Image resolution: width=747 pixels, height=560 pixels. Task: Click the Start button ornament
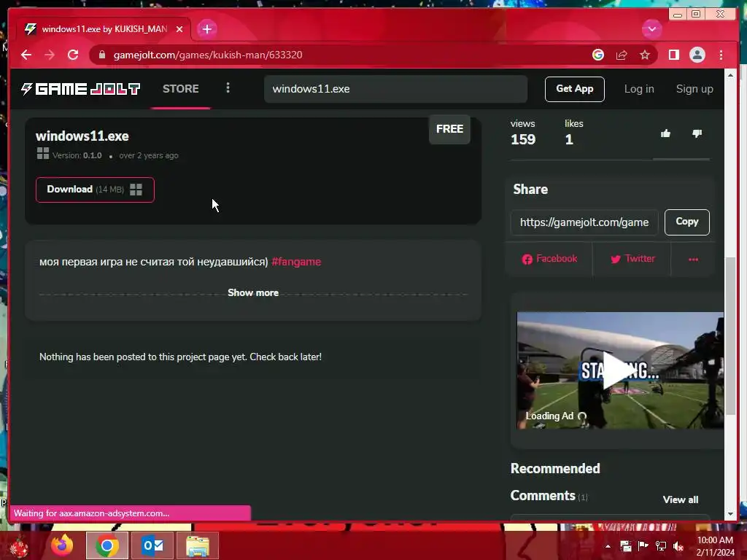[x=19, y=547]
